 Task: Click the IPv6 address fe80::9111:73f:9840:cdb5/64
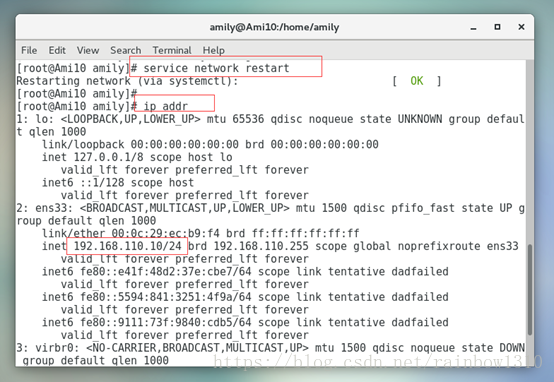(x=166, y=322)
